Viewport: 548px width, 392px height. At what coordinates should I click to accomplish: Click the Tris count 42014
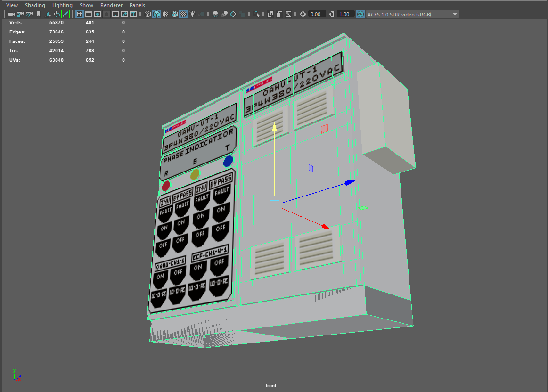click(x=56, y=51)
